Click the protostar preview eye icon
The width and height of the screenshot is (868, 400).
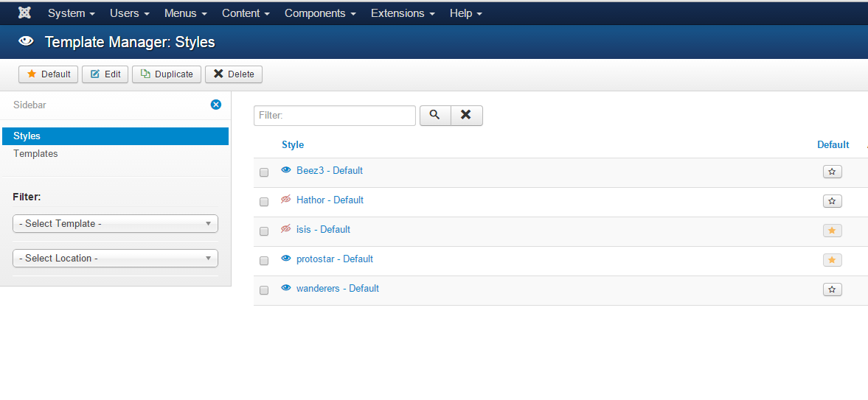tap(285, 259)
